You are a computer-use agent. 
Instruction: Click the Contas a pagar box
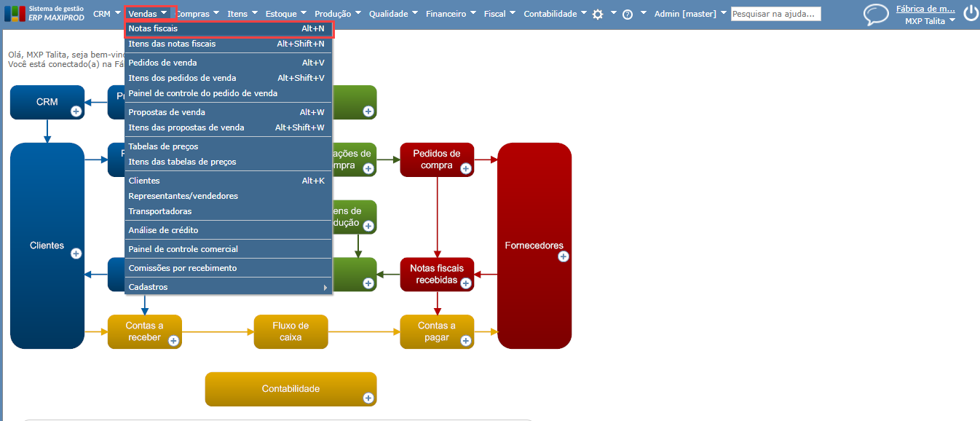point(437,331)
